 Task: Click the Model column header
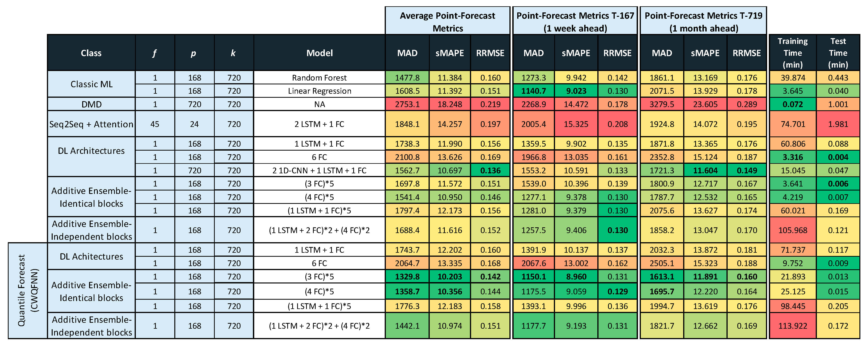coord(319,53)
